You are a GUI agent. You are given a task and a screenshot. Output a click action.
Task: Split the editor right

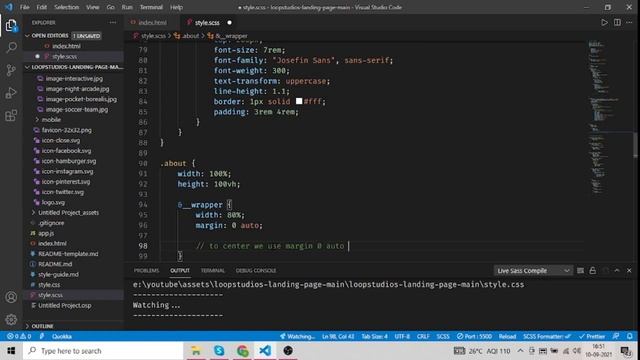point(617,22)
